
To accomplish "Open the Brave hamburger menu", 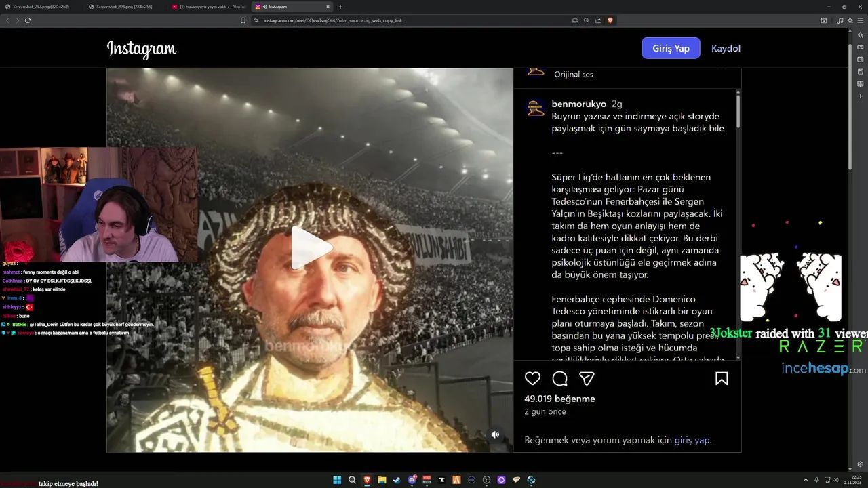I will [x=861, y=20].
